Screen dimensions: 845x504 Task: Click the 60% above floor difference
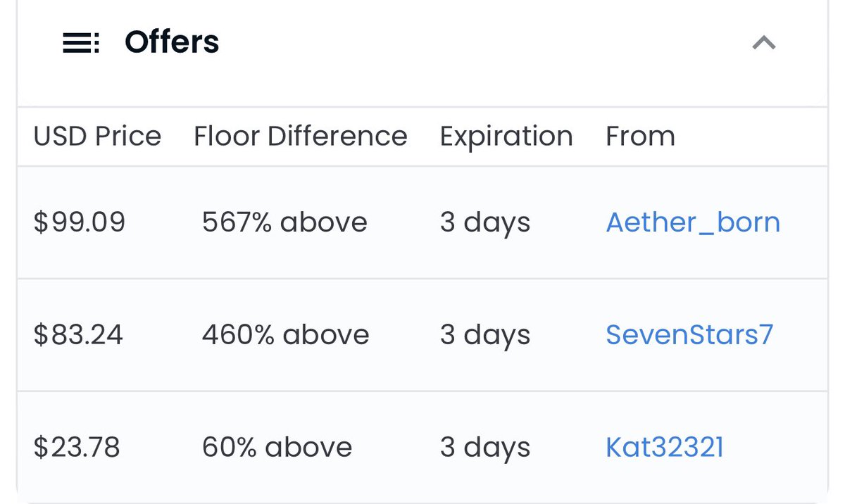tap(277, 447)
